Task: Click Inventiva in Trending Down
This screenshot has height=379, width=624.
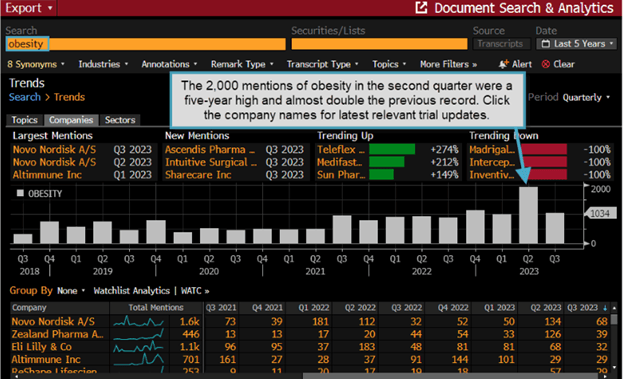Action: 492,175
